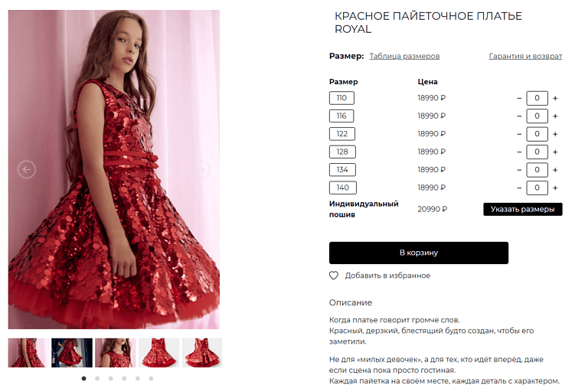
Task: Increase quantity for size 134
Action: pyautogui.click(x=555, y=170)
